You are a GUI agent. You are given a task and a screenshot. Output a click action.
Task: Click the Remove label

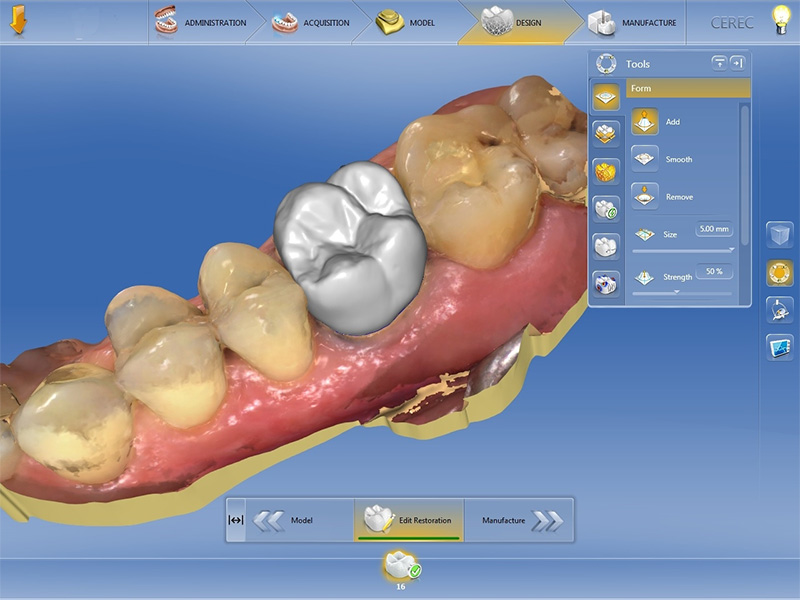point(679,197)
